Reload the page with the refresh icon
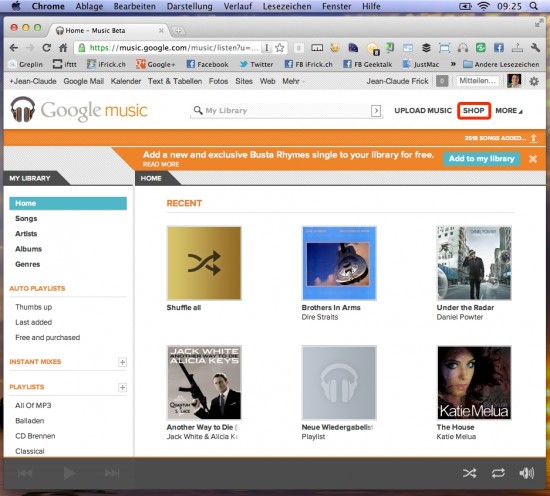The width and height of the screenshot is (550, 496). [x=46, y=48]
